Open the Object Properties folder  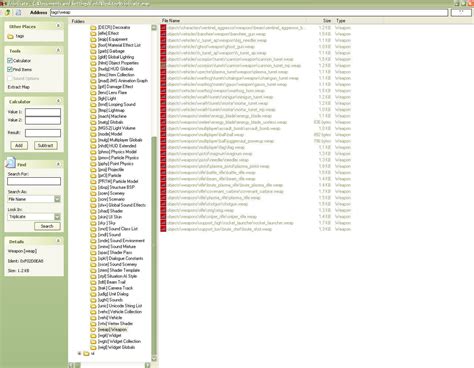[114, 63]
